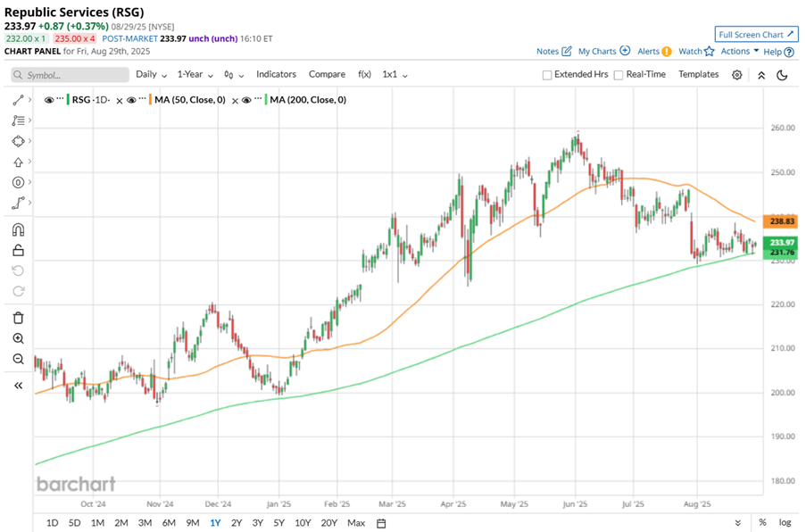The image size is (806, 532).
Task: Click the RSG green series color marker
Action: click(68, 100)
